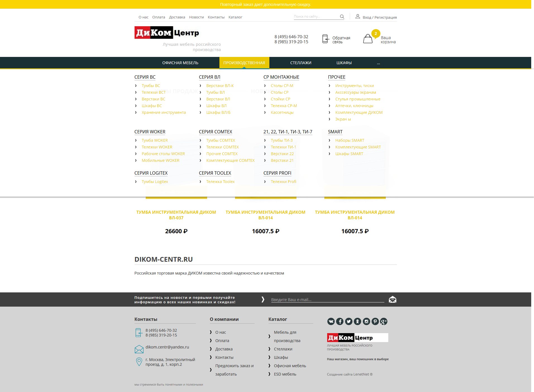This screenshot has height=392, width=534.
Task: Expand the more menu ellipsis
Action: [x=379, y=63]
